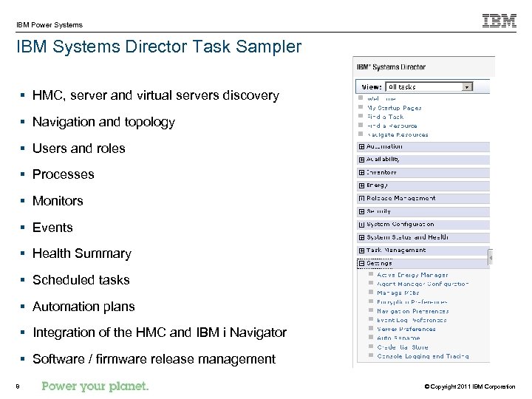Click the 'IBM Systems Director Task Sampler' heading
The image size is (532, 399).
159,47
